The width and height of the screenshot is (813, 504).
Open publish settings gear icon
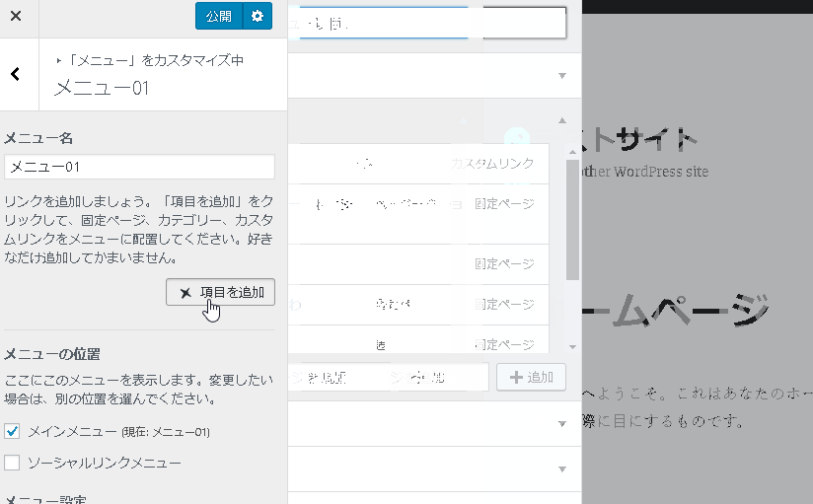[258, 17]
